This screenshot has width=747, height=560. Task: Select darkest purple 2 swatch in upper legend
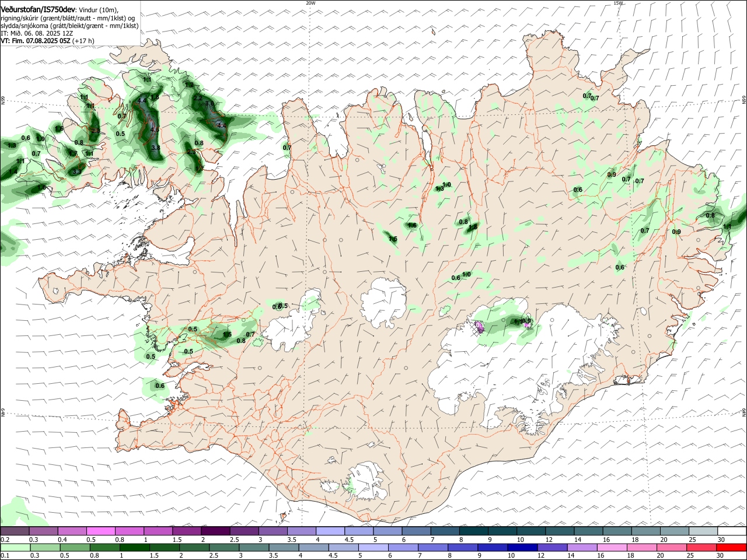215,531
